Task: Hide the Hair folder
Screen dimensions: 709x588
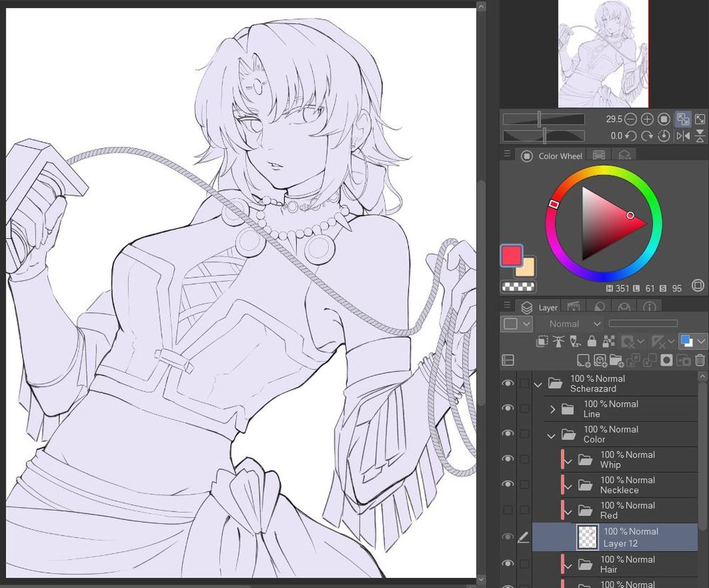Action: (x=508, y=564)
